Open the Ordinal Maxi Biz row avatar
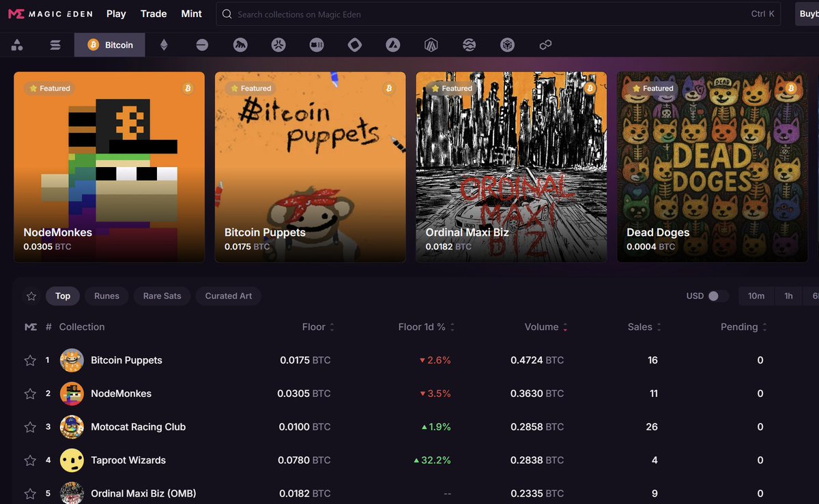Viewport: 819px width, 504px height. [x=72, y=493]
